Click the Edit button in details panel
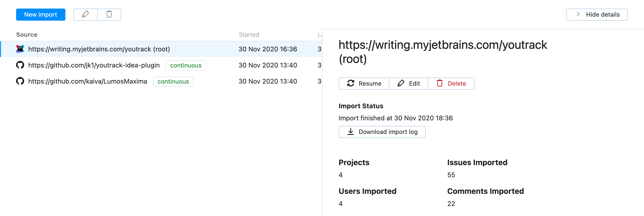644x216 pixels. (x=409, y=84)
